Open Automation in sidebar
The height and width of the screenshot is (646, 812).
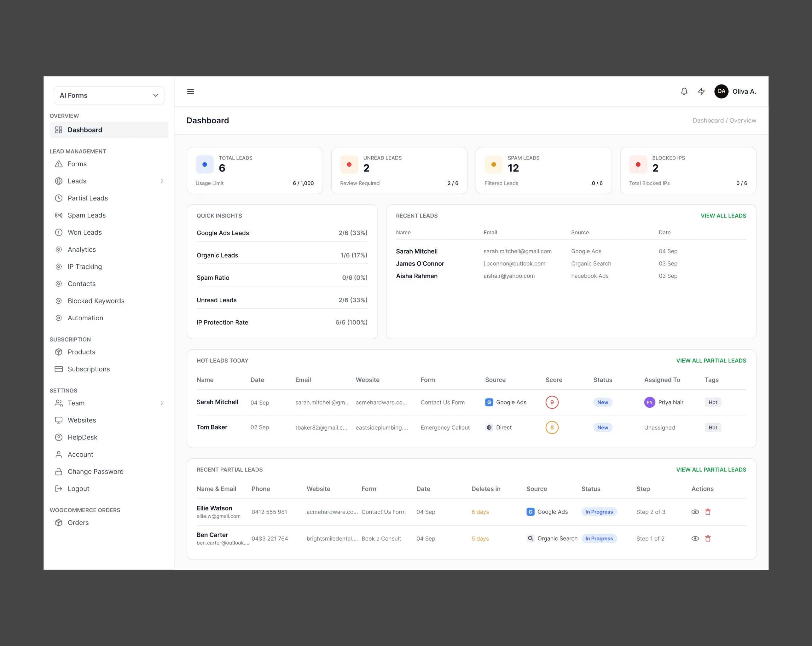109,318
